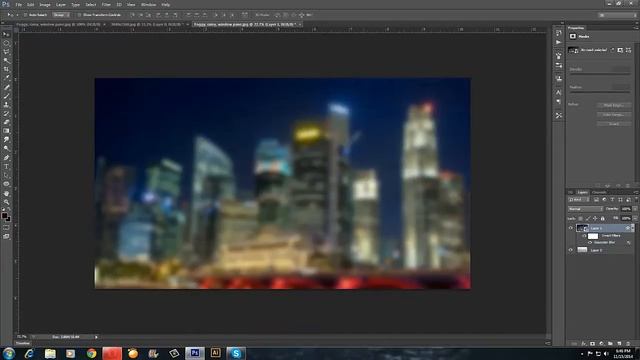Collapse Layer 1 smart filter list
The height and width of the screenshot is (360, 640).
pyautogui.click(x=633, y=228)
